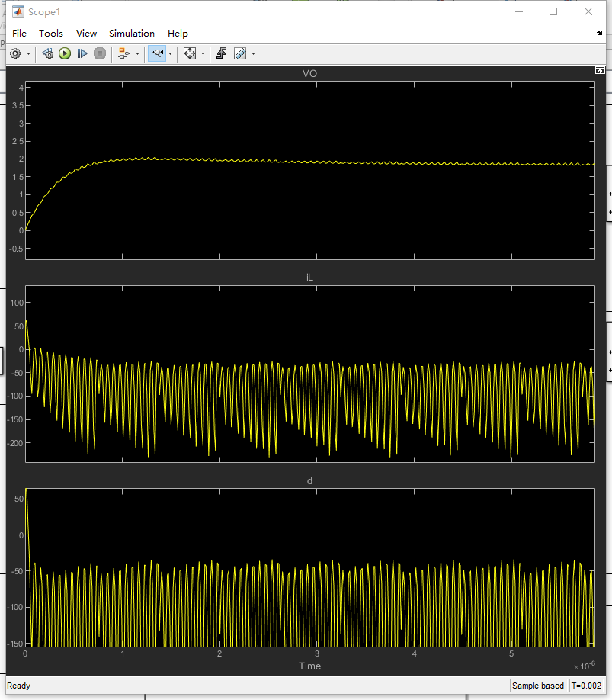Click the Scale Axes Limits icon
The image size is (612, 700).
190,53
